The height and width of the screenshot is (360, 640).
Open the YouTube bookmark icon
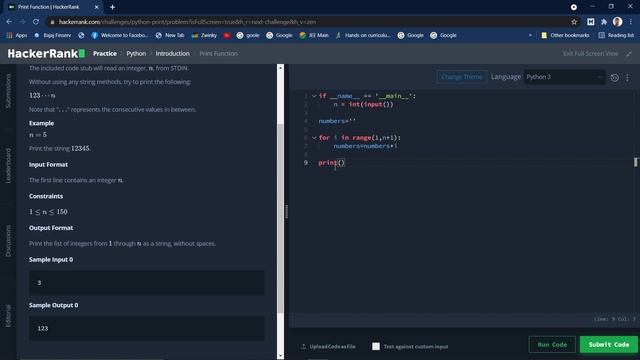(x=227, y=36)
